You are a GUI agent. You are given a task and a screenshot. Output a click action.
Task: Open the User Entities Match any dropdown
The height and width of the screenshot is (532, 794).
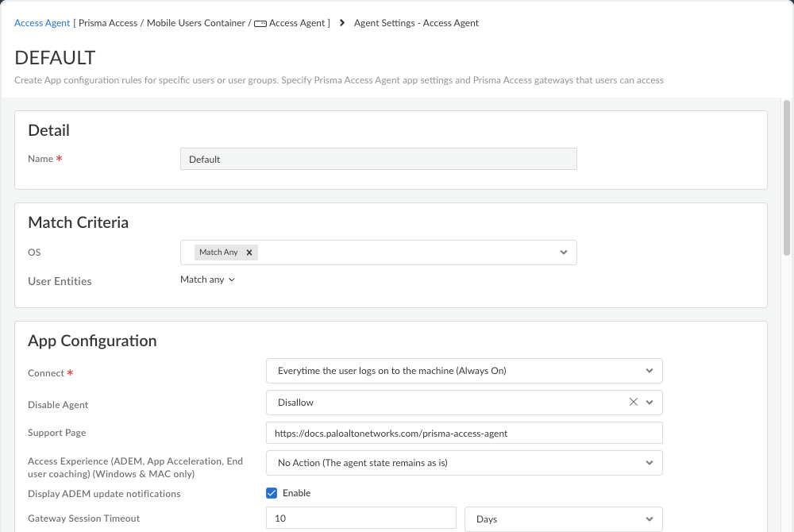(x=207, y=279)
